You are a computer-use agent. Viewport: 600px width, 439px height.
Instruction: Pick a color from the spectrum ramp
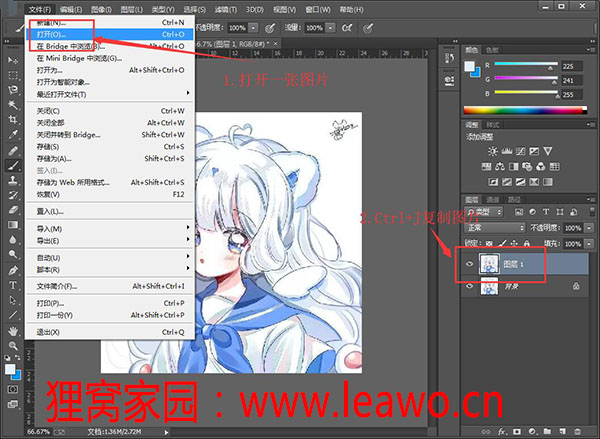525,110
